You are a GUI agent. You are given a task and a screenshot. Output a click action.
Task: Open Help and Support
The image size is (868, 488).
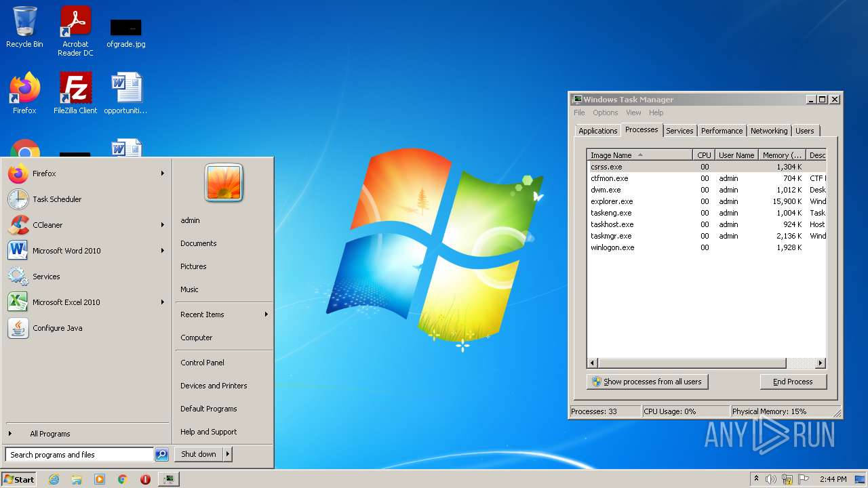coord(208,432)
